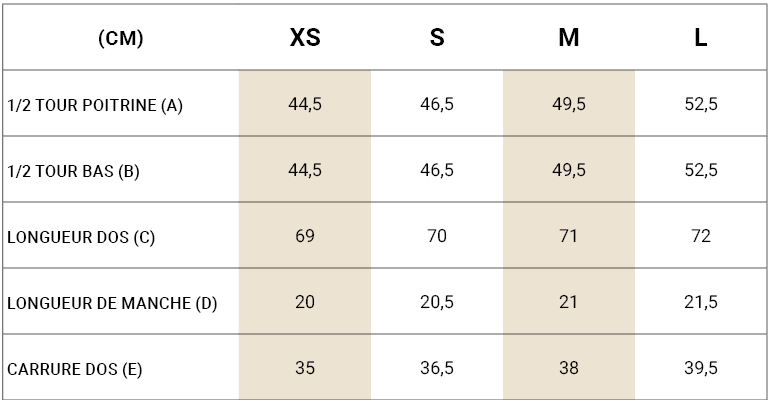The height and width of the screenshot is (400, 770).
Task: Click the LONGUEUR DE MANCHE (D) label
Action: [112, 303]
